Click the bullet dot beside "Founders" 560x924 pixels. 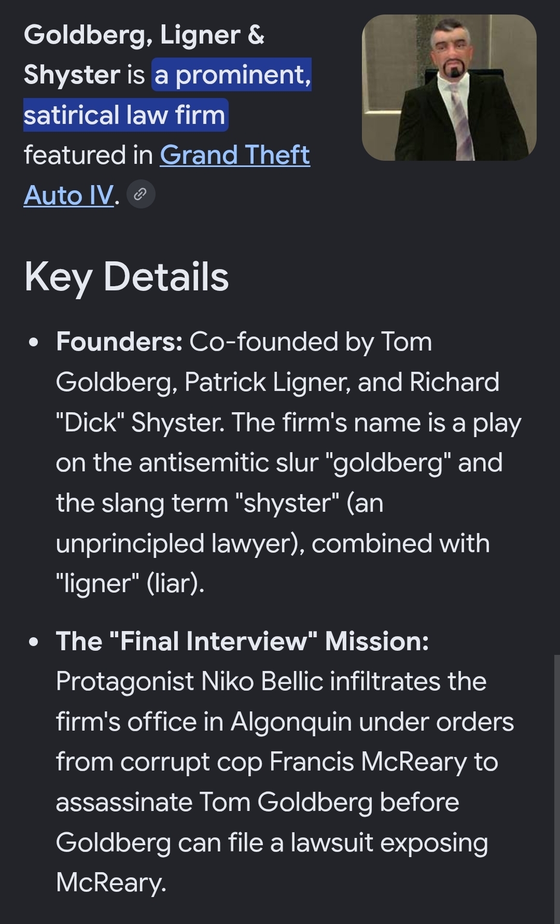(34, 343)
